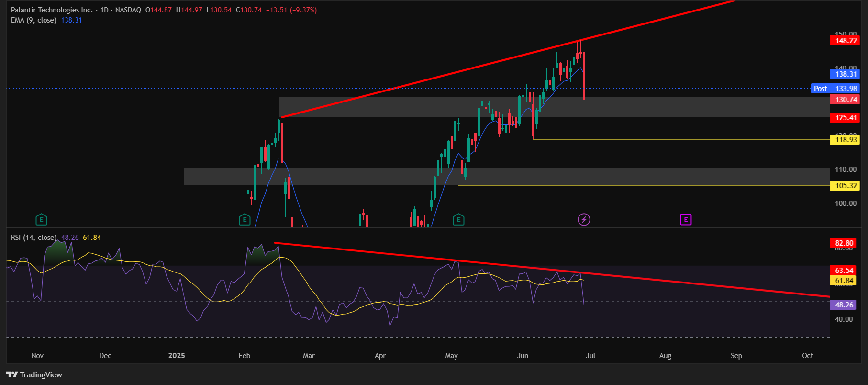Click the 40.00 RSI axis label
The width and height of the screenshot is (868, 385).
(844, 319)
